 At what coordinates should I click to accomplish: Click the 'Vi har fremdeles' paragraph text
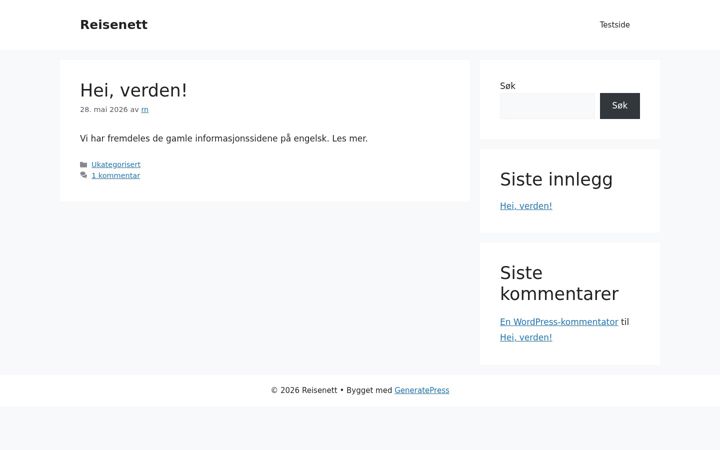pyautogui.click(x=224, y=138)
